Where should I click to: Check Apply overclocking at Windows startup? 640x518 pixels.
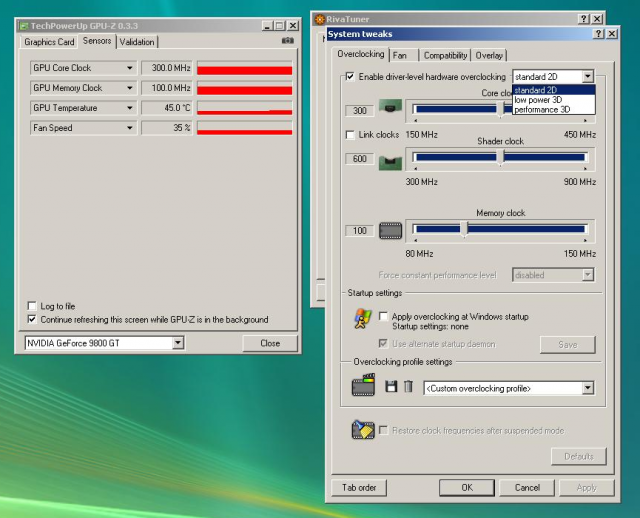(x=383, y=316)
